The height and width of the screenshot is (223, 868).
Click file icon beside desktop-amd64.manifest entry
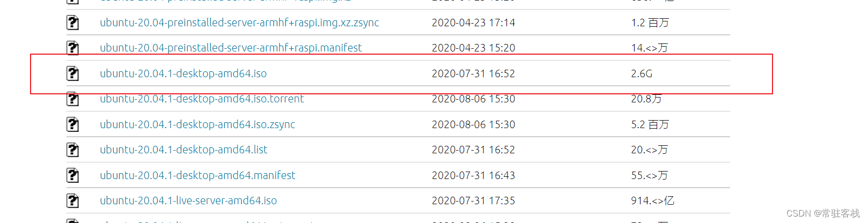(72, 175)
